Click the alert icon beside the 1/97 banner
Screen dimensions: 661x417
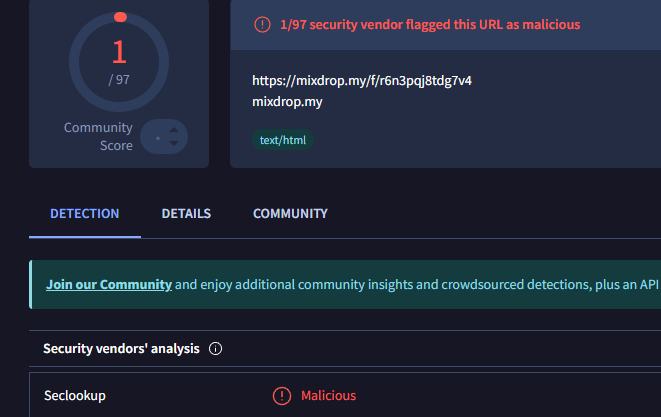(262, 24)
